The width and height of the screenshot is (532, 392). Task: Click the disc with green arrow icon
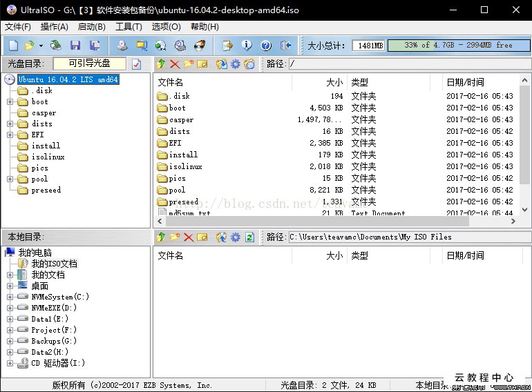coord(161,46)
